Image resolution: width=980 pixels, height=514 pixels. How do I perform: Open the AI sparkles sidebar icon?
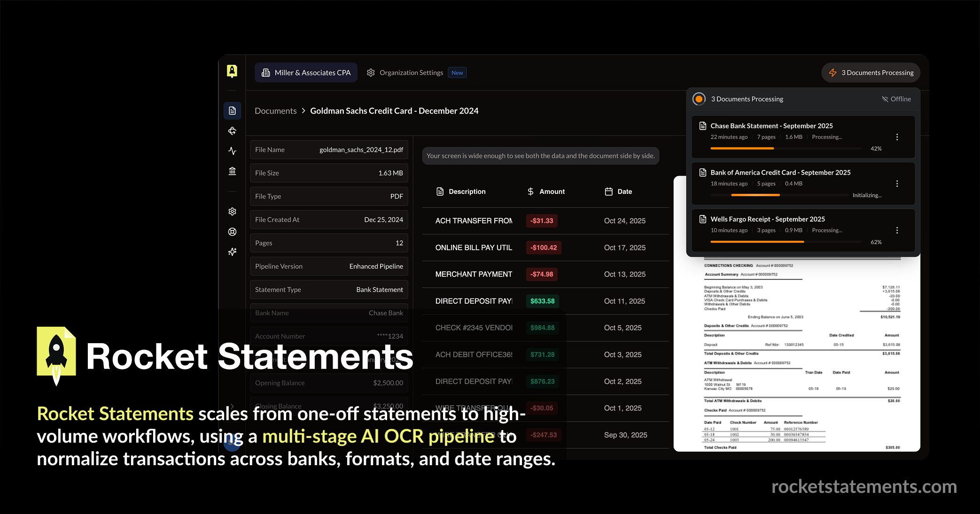pyautogui.click(x=232, y=252)
